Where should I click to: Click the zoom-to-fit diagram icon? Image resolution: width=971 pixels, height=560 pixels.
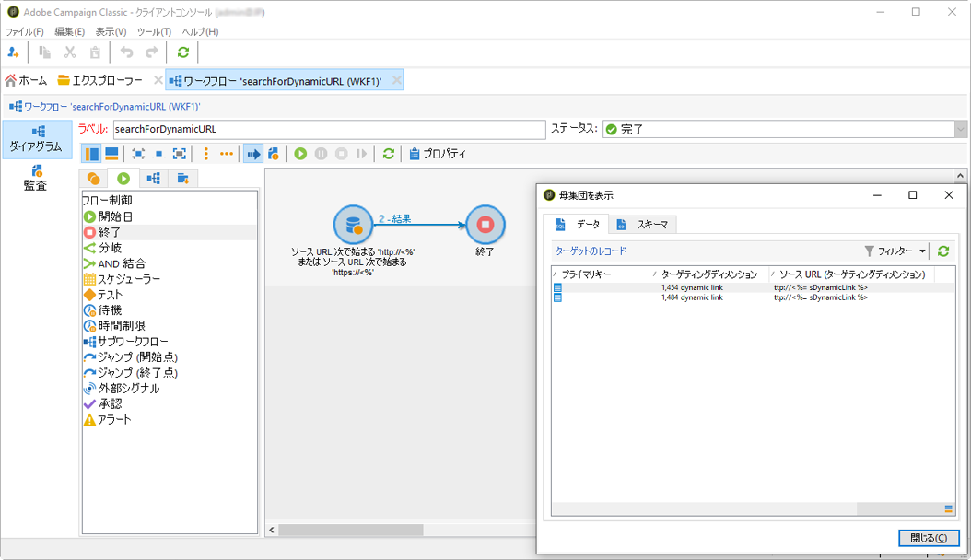139,154
